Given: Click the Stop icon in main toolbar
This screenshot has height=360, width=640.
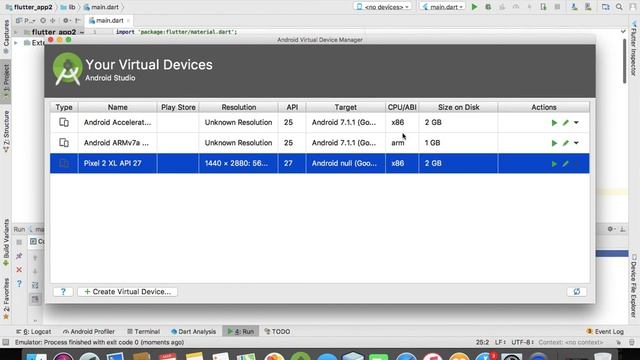Looking at the screenshot, I should click(x=557, y=7).
